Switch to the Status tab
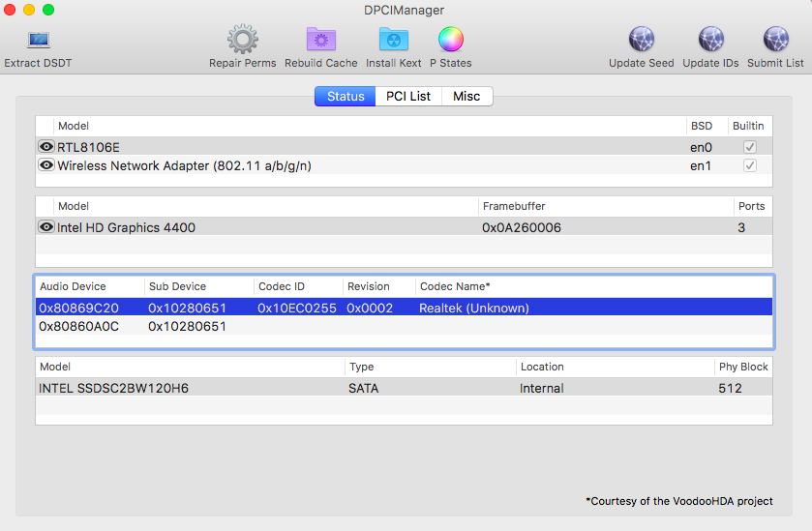 (346, 97)
